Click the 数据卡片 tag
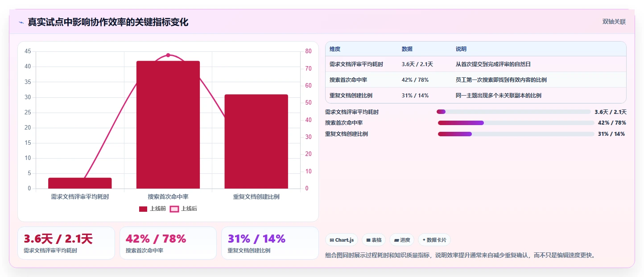The image size is (644, 277). click(434, 240)
